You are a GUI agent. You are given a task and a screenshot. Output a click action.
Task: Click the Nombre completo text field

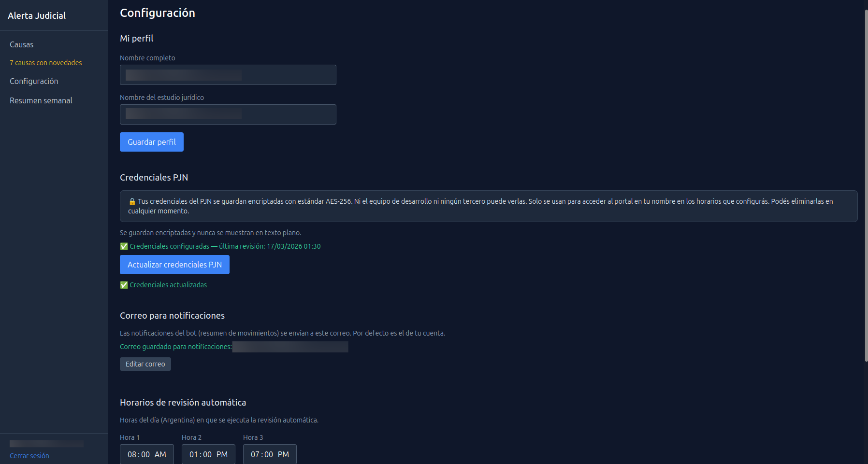(228, 75)
